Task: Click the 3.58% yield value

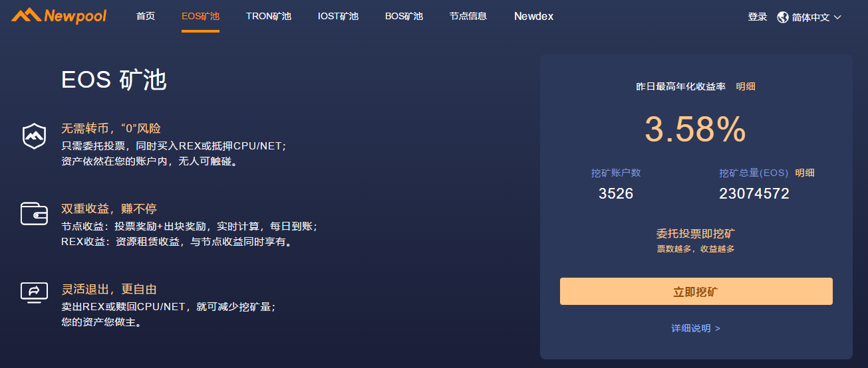Action: tap(696, 130)
